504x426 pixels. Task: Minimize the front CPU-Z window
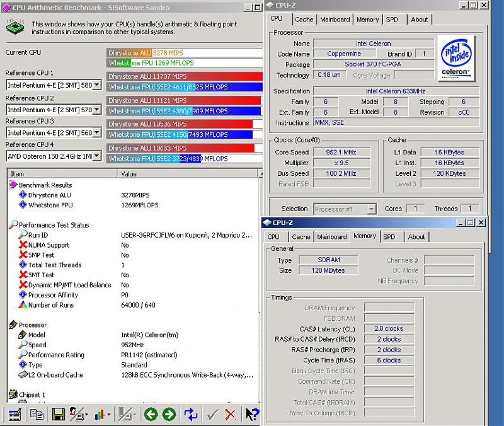coord(461,222)
